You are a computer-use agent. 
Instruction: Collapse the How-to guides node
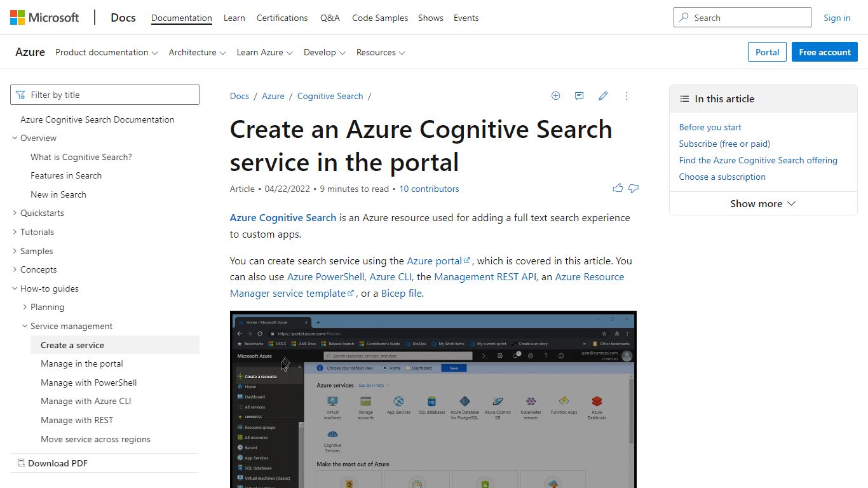15,288
